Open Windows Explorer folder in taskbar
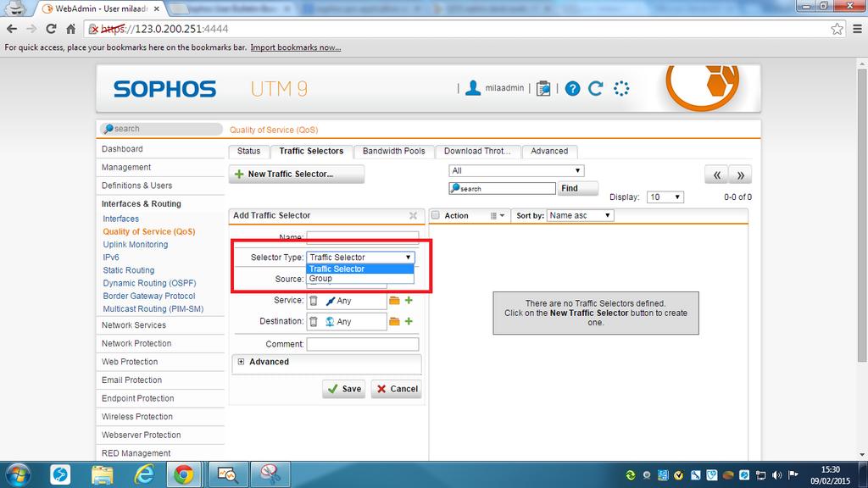The width and height of the screenshot is (868, 488). [x=103, y=474]
